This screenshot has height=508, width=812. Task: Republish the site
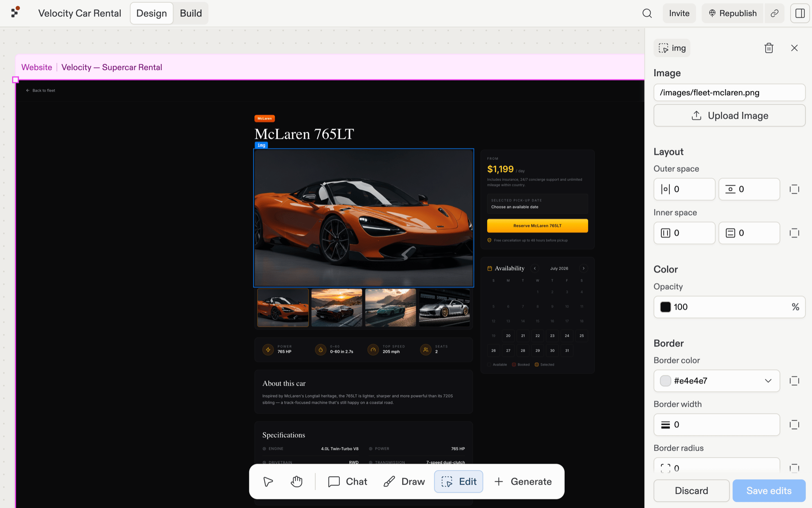[733, 13]
